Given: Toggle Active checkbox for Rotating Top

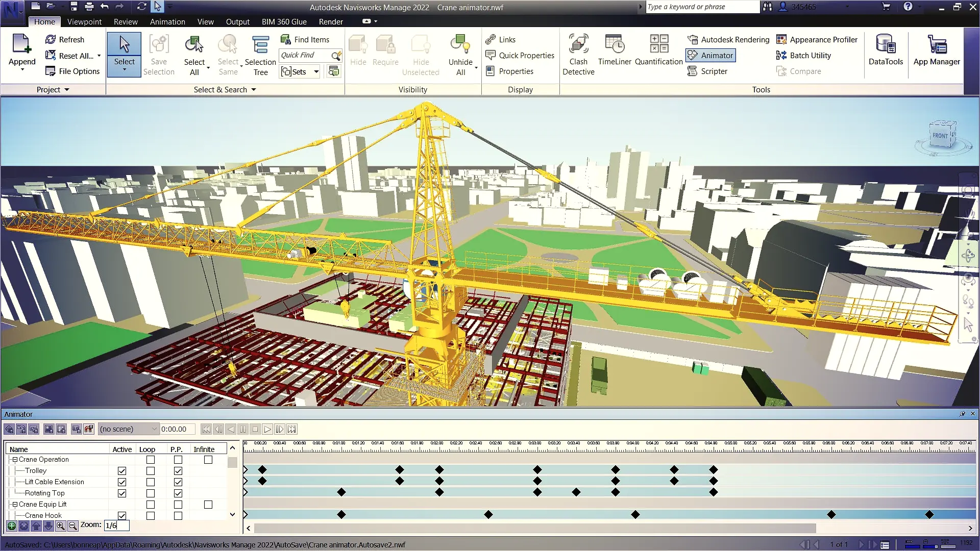Looking at the screenshot, I should point(122,493).
